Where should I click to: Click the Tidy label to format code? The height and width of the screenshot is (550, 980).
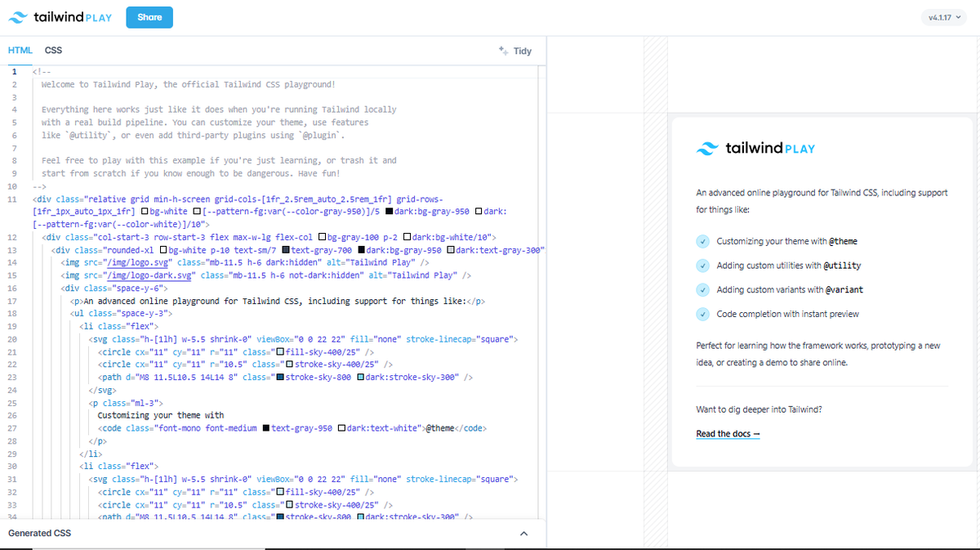(x=523, y=51)
